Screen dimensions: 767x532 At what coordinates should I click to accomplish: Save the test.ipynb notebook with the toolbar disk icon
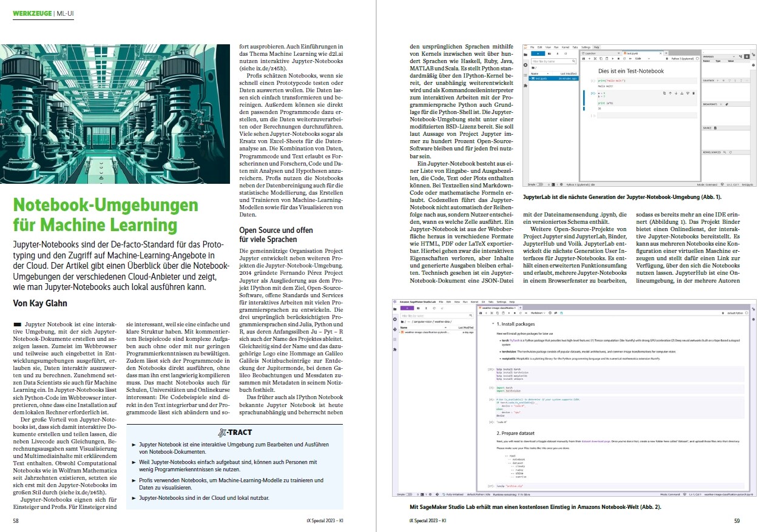click(585, 59)
